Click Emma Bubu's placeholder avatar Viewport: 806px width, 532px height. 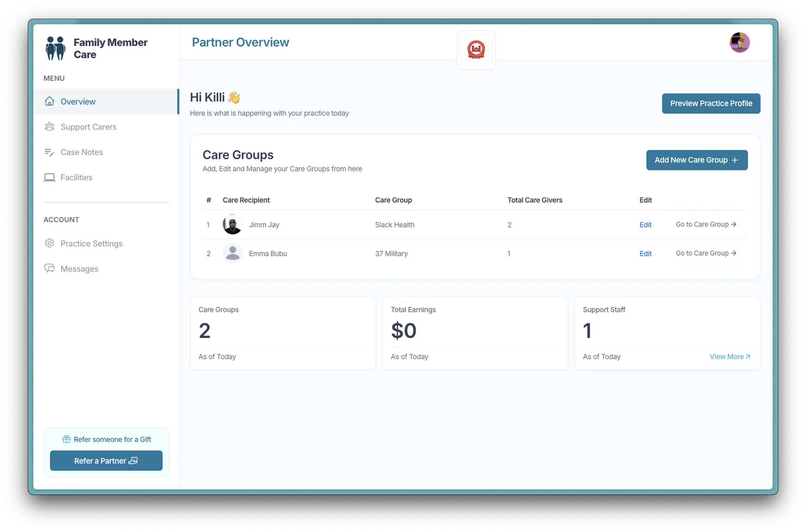(233, 253)
